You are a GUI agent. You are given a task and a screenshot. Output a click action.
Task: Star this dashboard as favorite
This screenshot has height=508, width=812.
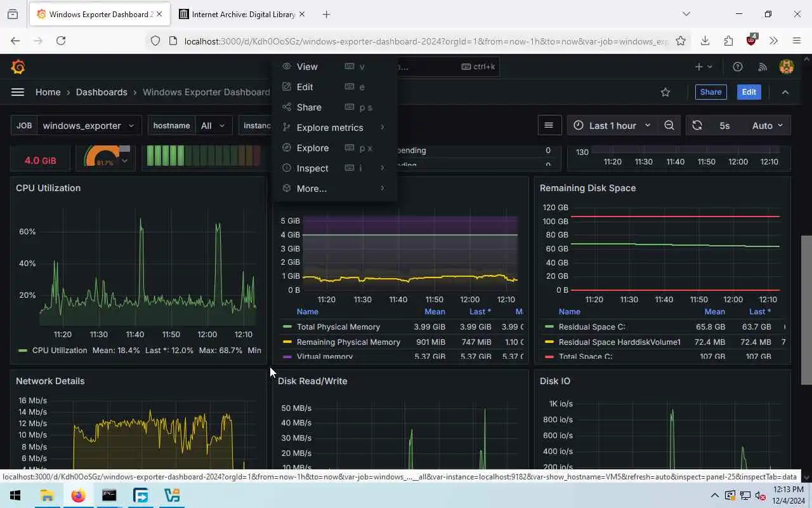pyautogui.click(x=665, y=92)
